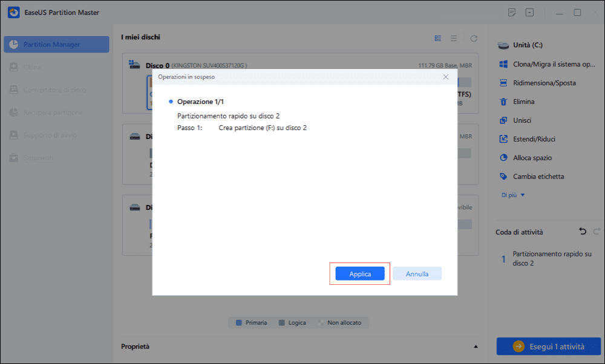Click the Unisci merge icon

tap(503, 120)
